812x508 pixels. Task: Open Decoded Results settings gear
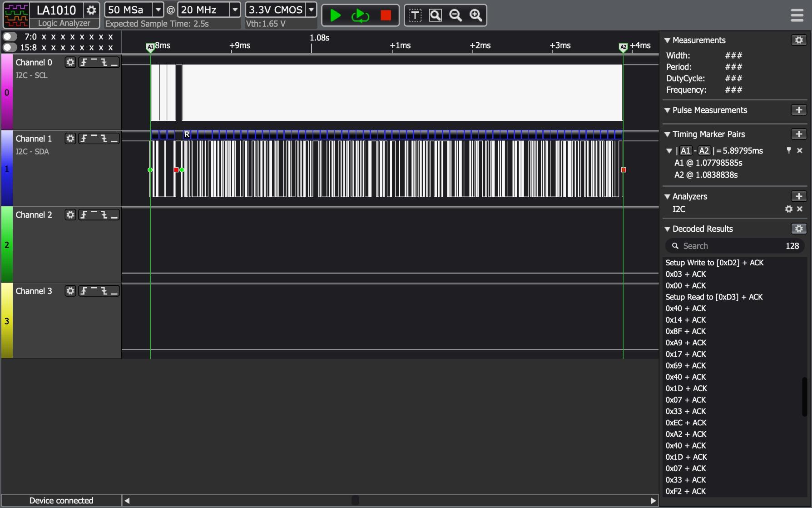click(799, 229)
